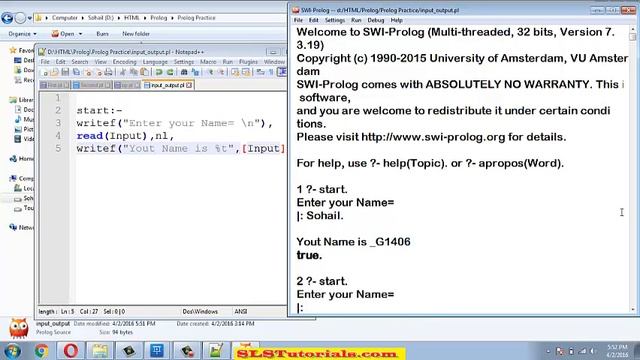Click the Homegroup item in Explorer sidebar
This screenshot has width=640, height=360.
(x=21, y=158)
